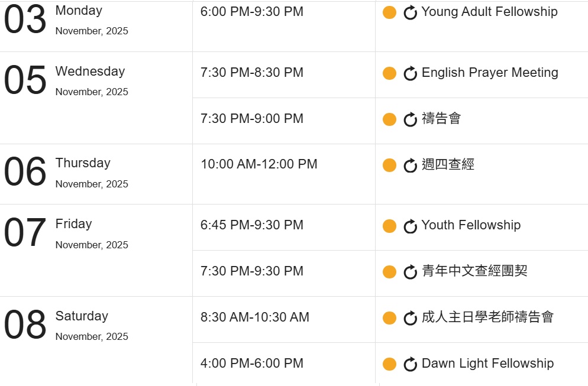Click orange category dot beside Youth Fellowship
The height and width of the screenshot is (386, 588).
389,226
